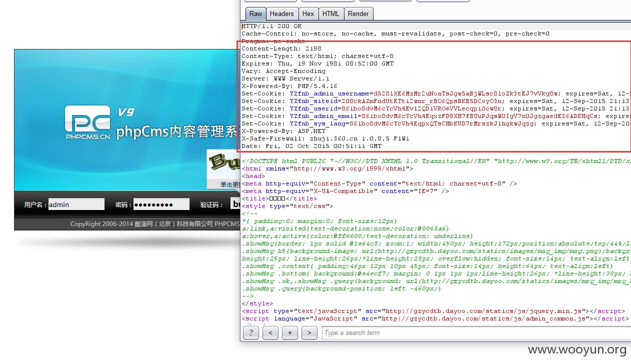631x364 pixels.
Task: Click the Server: WWW Server/1.1 line
Action: point(285,78)
